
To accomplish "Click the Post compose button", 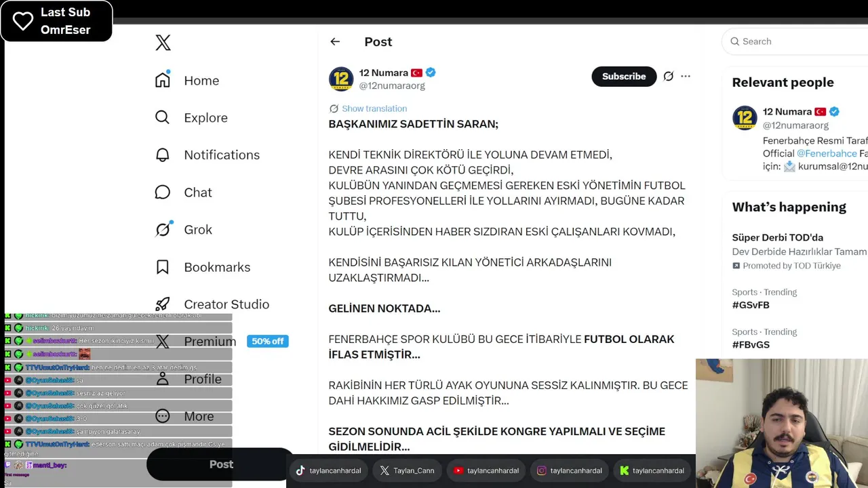I will pyautogui.click(x=221, y=464).
